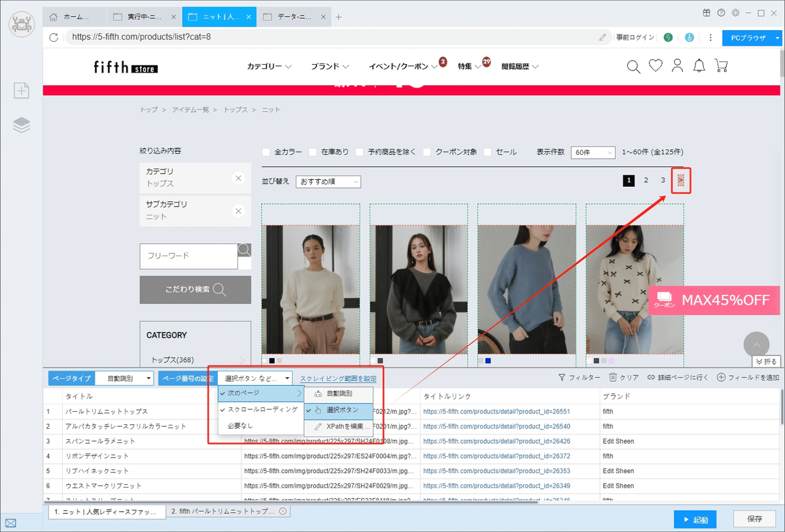Image resolution: width=785 pixels, height=532 pixels.
Task: Close the second bottom task tab
Action: click(282, 511)
